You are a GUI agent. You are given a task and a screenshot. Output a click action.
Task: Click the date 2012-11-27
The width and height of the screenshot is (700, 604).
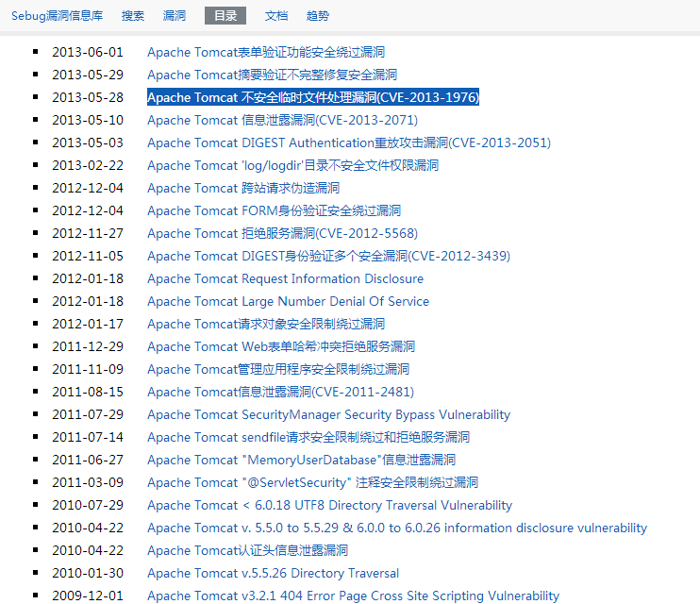pyautogui.click(x=88, y=233)
